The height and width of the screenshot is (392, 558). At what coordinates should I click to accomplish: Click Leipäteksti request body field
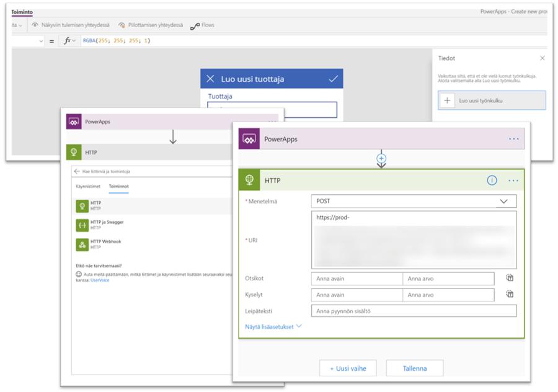414,311
